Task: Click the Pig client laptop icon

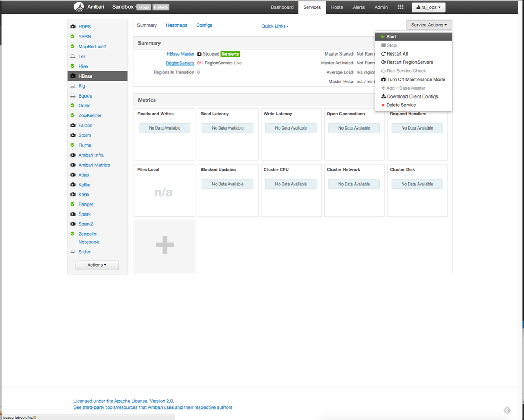Action: 72,86
